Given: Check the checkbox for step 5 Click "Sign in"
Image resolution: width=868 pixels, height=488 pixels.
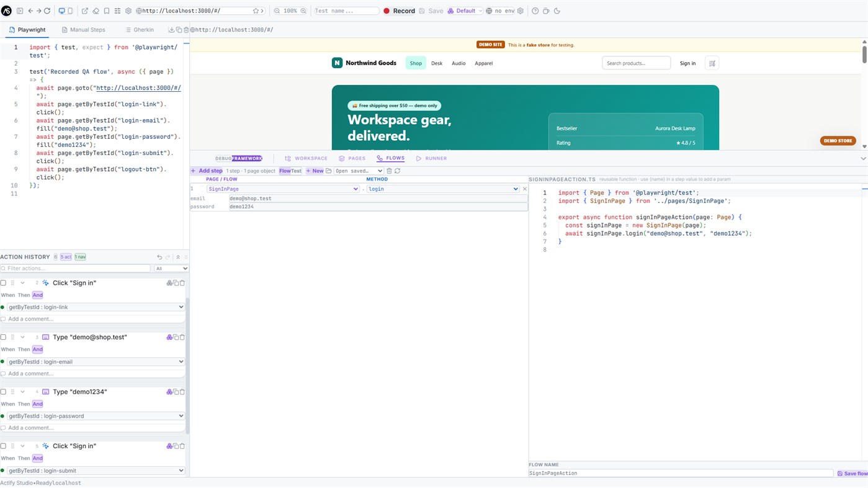Looking at the screenshot, I should 4,446.
